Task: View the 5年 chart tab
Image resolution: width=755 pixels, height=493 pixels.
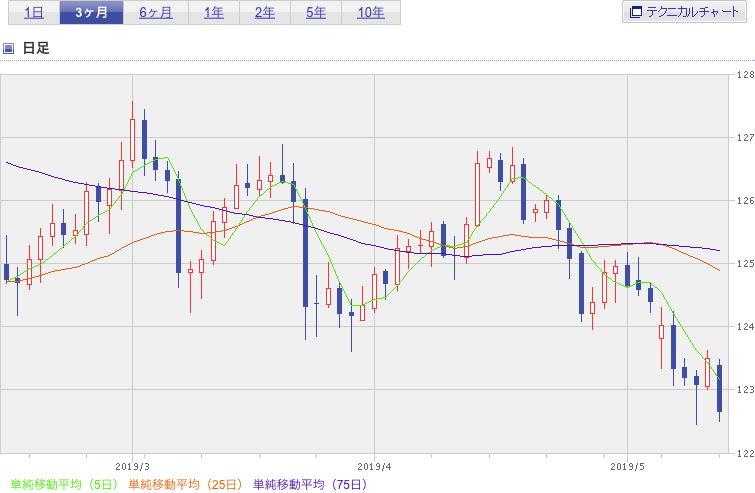Action: [x=316, y=13]
